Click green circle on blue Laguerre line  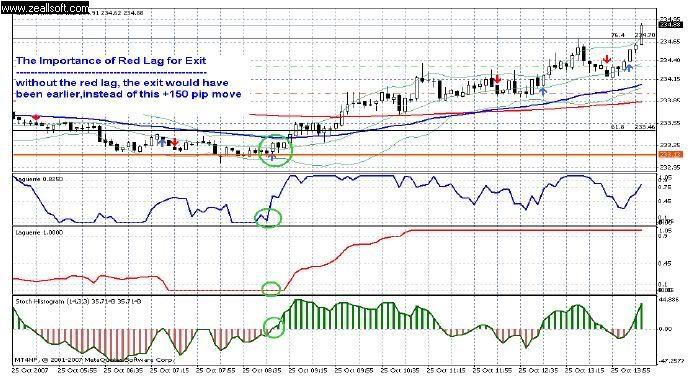(x=268, y=218)
